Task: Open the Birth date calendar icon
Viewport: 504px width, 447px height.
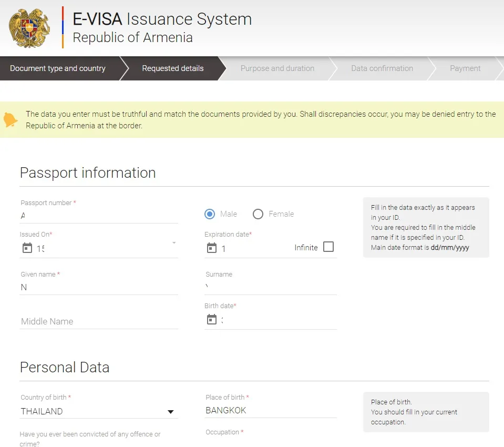Action: point(211,319)
